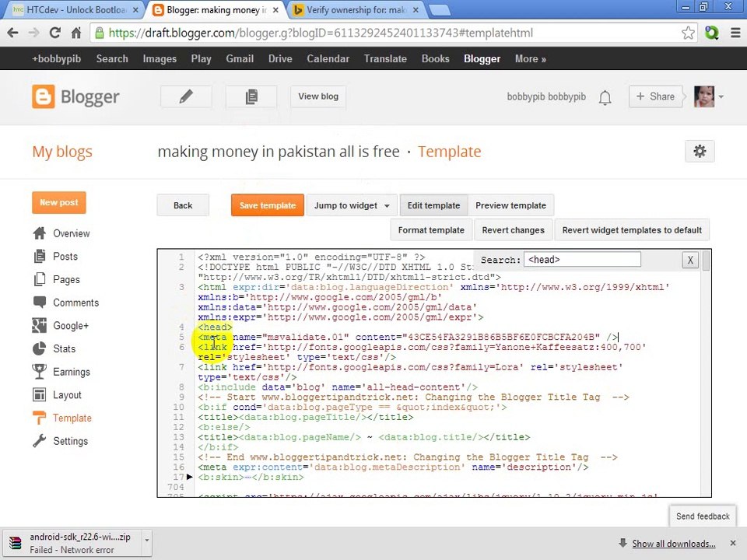Click Format template button
The height and width of the screenshot is (560, 747).
pos(431,230)
